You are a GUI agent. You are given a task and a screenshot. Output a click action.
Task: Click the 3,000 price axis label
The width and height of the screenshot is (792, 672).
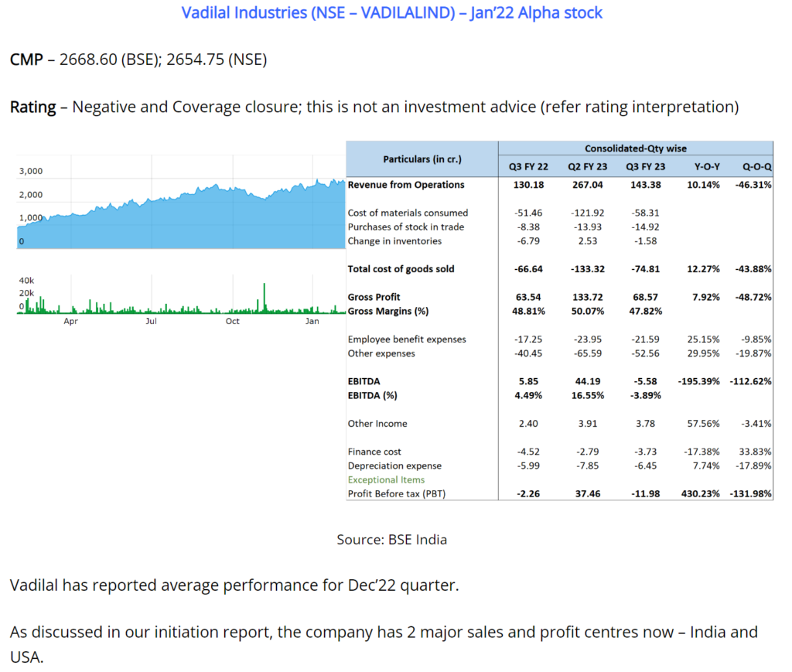(x=31, y=171)
